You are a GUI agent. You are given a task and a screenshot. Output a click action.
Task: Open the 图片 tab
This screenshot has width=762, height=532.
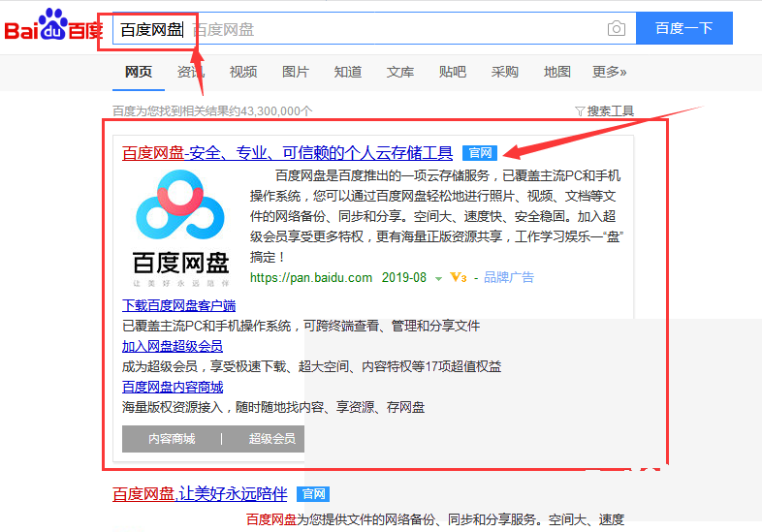click(296, 72)
